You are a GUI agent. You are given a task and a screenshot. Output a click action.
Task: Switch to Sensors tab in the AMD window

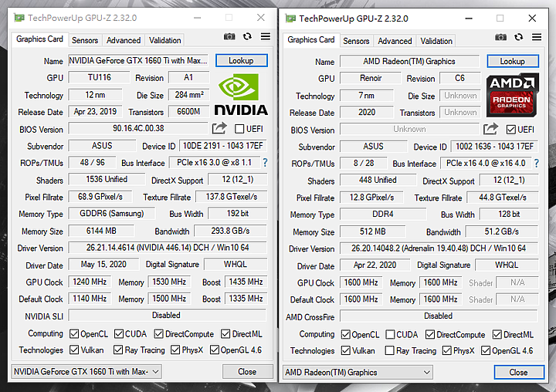[x=356, y=41]
